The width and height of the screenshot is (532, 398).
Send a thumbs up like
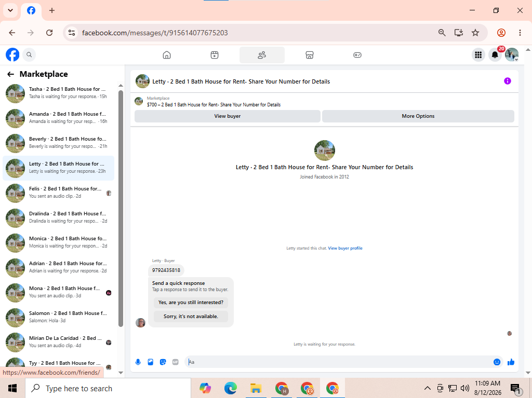(x=511, y=362)
